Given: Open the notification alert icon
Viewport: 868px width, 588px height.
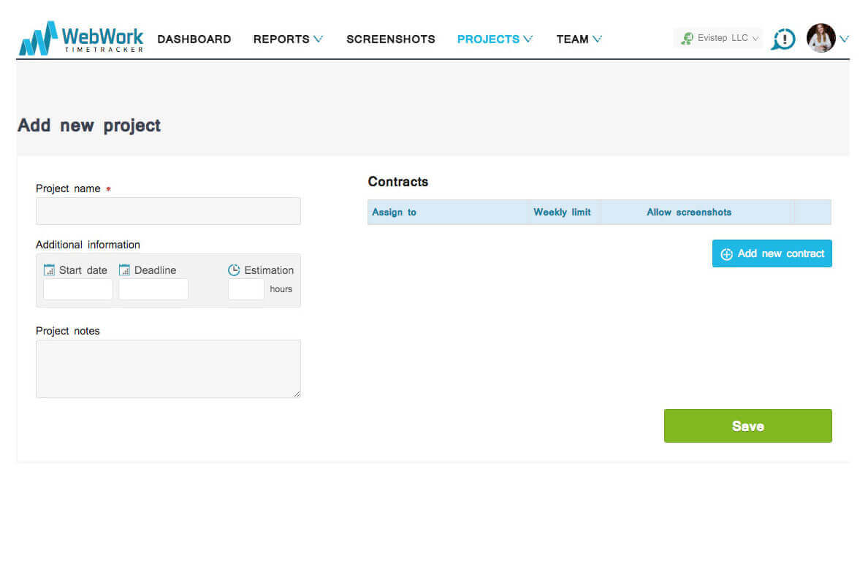Looking at the screenshot, I should 783,39.
